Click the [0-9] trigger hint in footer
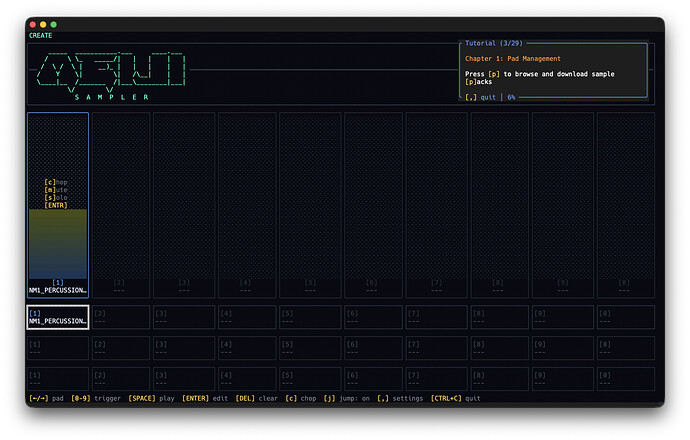The height and width of the screenshot is (440, 690). [x=96, y=398]
